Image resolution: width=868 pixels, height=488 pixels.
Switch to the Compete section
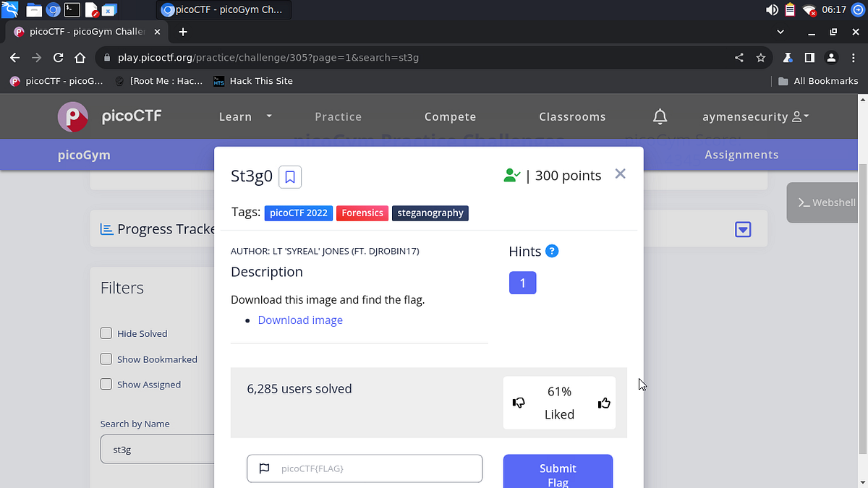(450, 116)
